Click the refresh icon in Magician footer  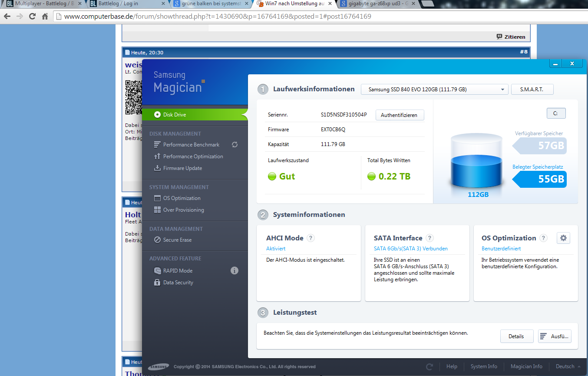[429, 366]
